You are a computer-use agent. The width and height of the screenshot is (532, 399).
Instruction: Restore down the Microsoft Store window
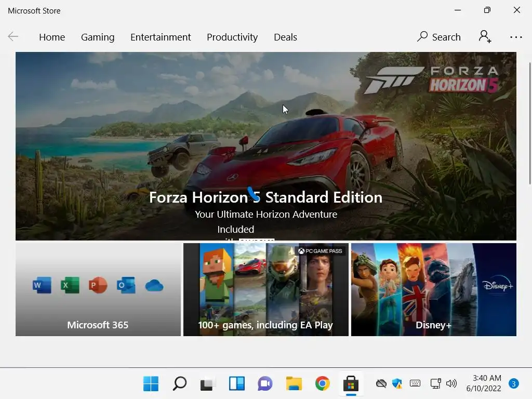[x=487, y=10]
